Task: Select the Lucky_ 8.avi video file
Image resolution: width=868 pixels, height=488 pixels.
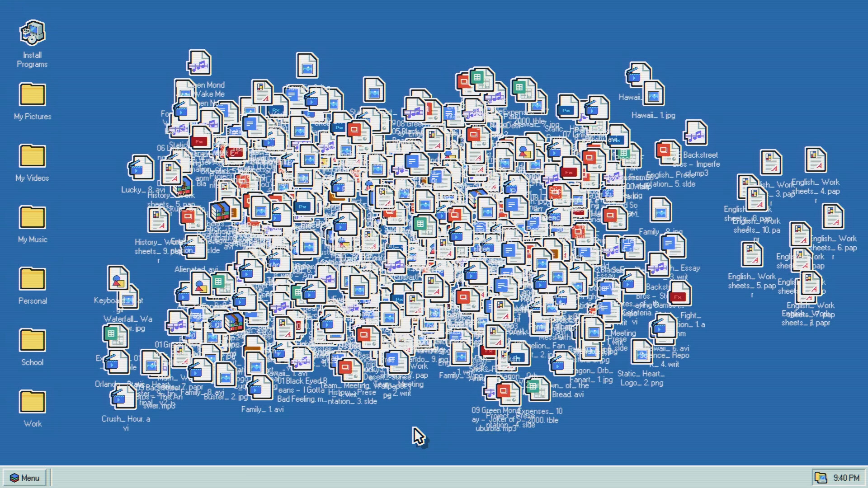Action: (141, 168)
